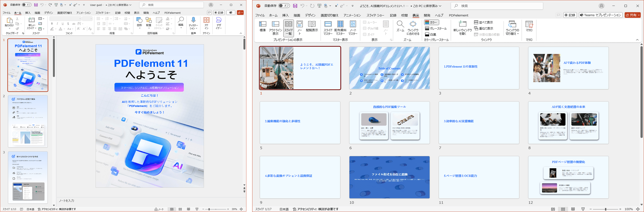Open Animations tab in right window
This screenshot has height=212, width=644.
tap(352, 15)
